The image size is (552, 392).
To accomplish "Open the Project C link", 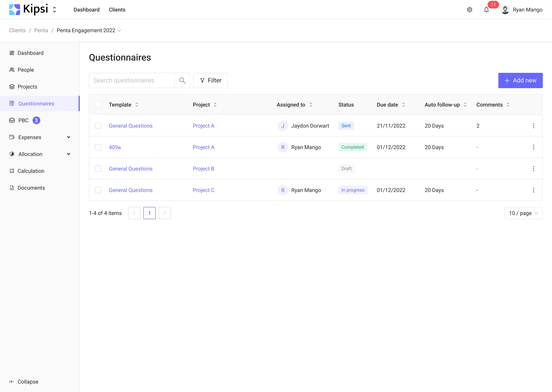I will click(203, 190).
